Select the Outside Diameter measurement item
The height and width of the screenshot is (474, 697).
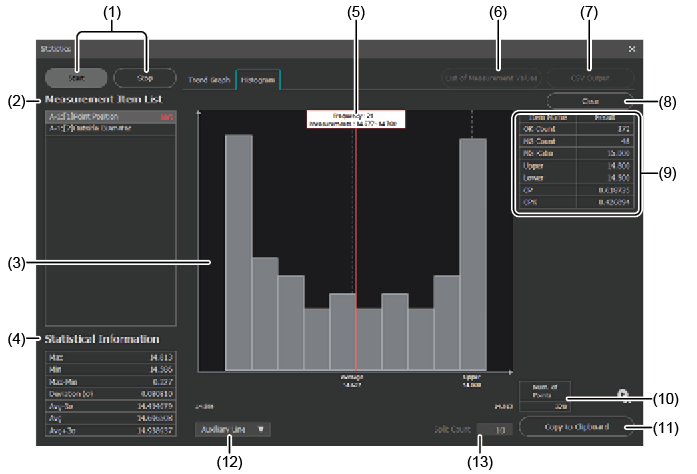(x=110, y=129)
